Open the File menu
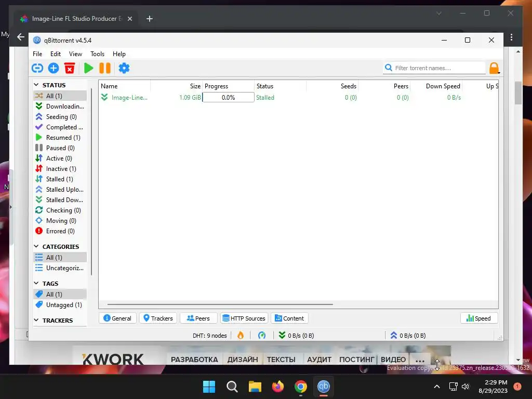The image size is (532, 399). (37, 54)
